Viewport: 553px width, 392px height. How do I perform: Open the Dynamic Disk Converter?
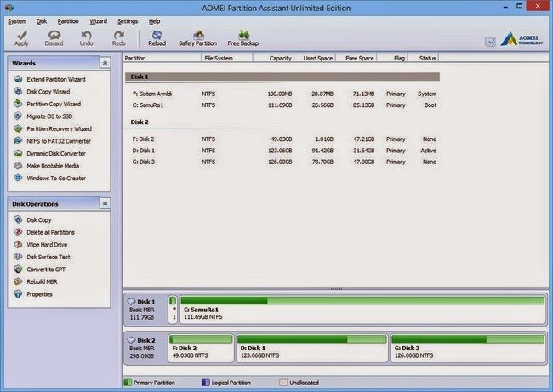click(56, 153)
